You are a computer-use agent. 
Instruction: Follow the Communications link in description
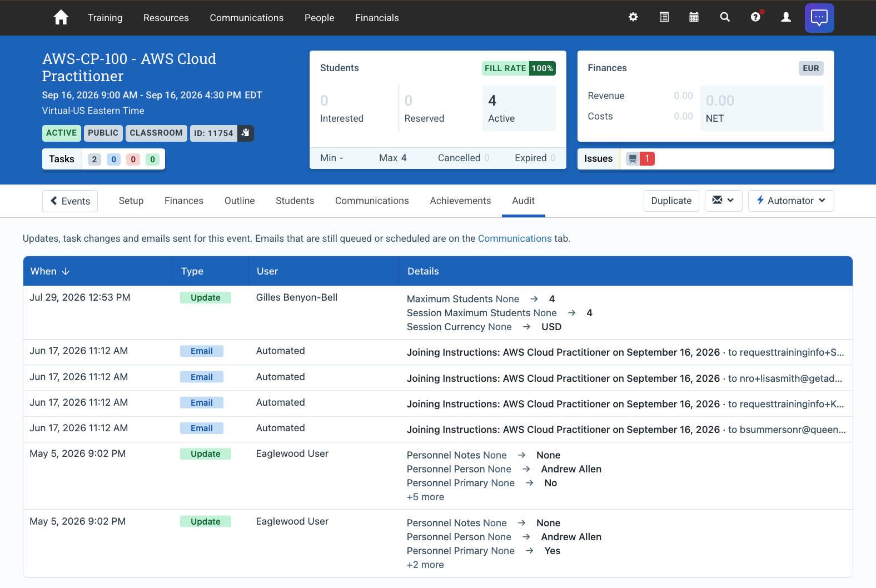click(515, 238)
